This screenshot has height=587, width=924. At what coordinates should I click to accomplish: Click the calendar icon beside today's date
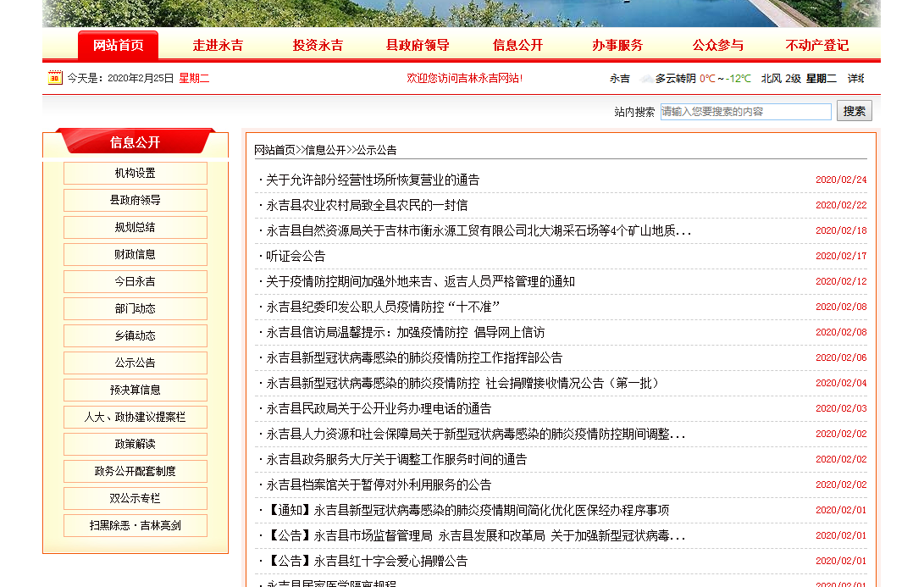coord(55,78)
